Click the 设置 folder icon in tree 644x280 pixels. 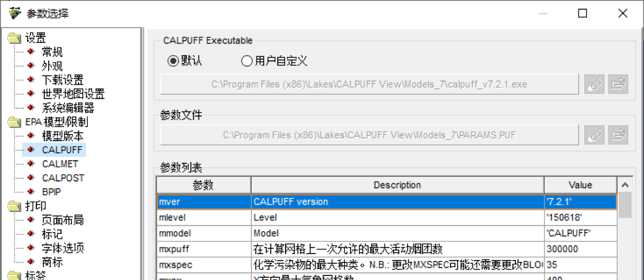tap(14, 39)
